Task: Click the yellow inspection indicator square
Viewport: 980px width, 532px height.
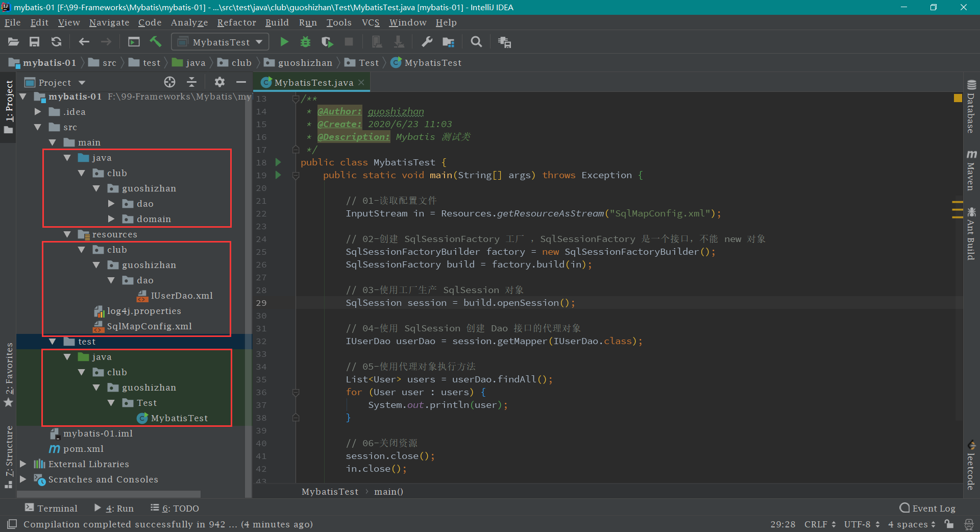Action: (x=958, y=98)
